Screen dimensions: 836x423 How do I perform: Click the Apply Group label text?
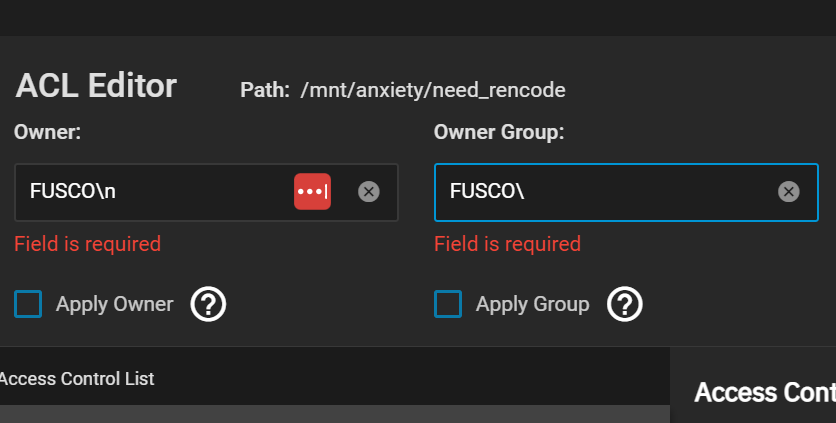(533, 304)
